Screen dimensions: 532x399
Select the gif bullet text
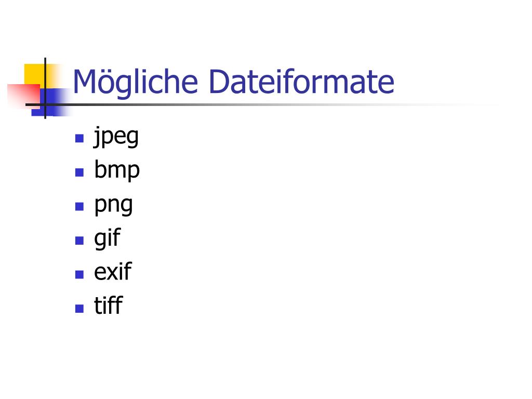click(x=107, y=238)
